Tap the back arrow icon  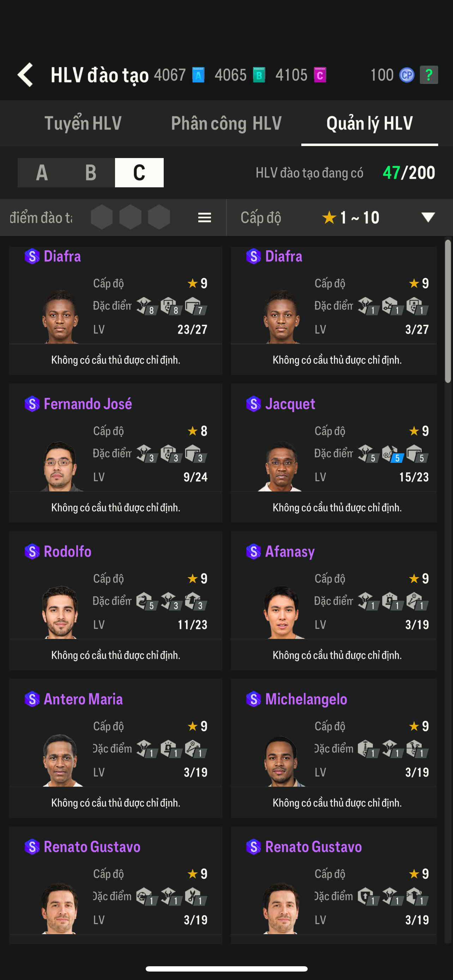tap(26, 74)
